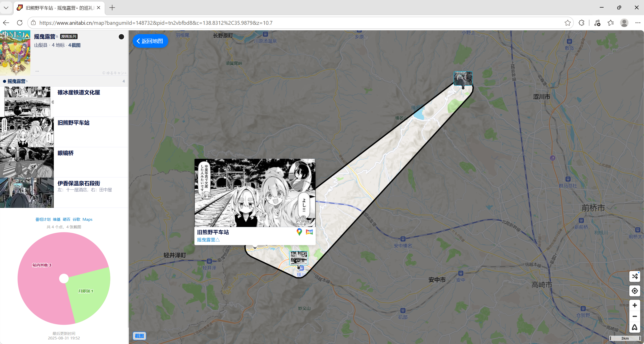
Task: Open the 谷歌 link
Action: pyautogui.click(x=76, y=219)
